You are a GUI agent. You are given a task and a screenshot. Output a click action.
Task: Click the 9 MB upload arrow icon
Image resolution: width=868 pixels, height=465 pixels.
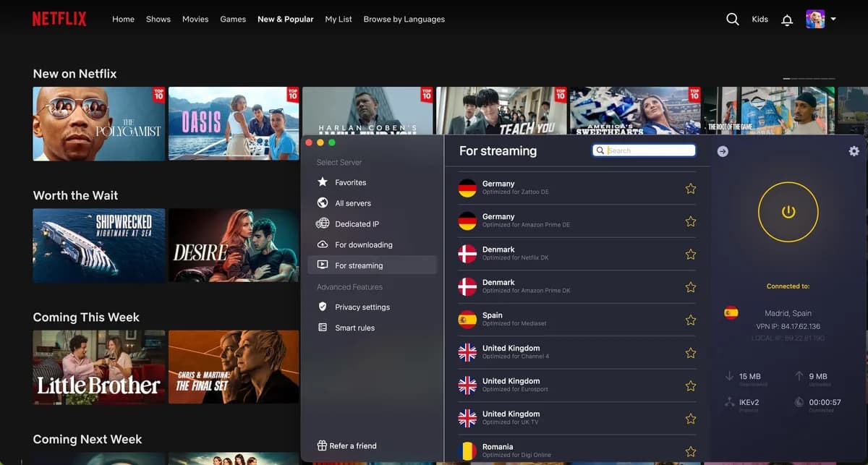pyautogui.click(x=799, y=376)
